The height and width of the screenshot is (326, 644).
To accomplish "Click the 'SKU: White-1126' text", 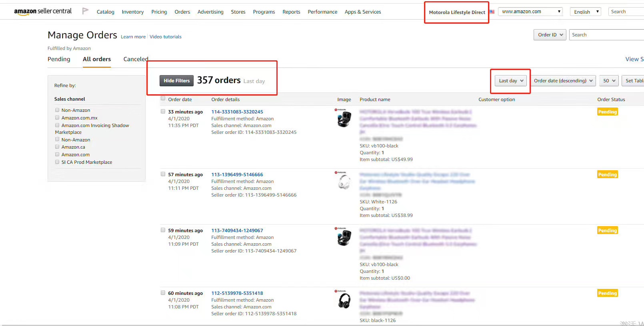I will click(378, 202).
